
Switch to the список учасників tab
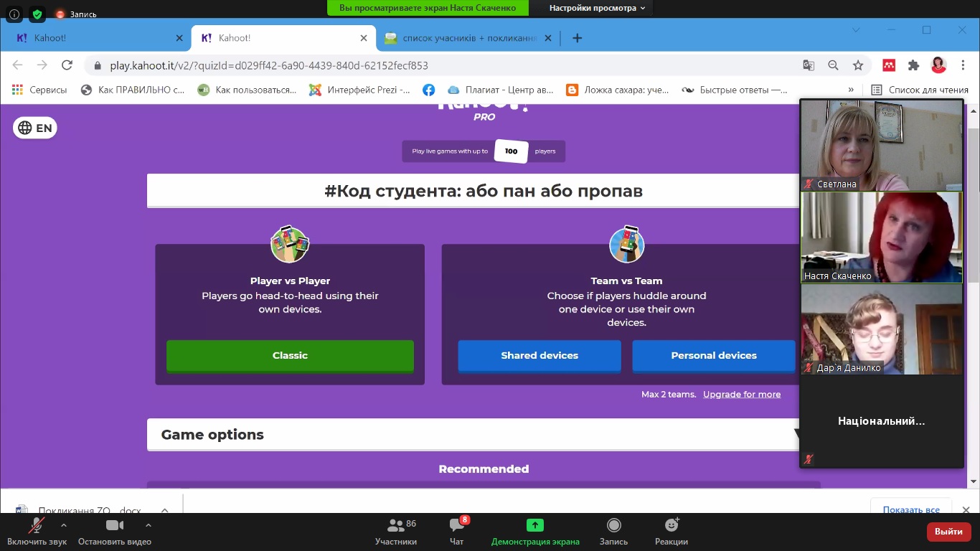point(468,38)
